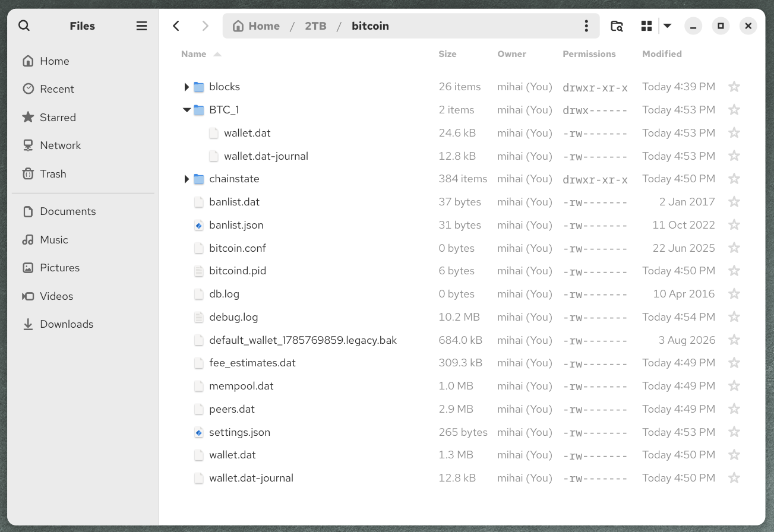774x532 pixels.
Task: Open Recent in the sidebar
Action: pyautogui.click(x=83, y=89)
